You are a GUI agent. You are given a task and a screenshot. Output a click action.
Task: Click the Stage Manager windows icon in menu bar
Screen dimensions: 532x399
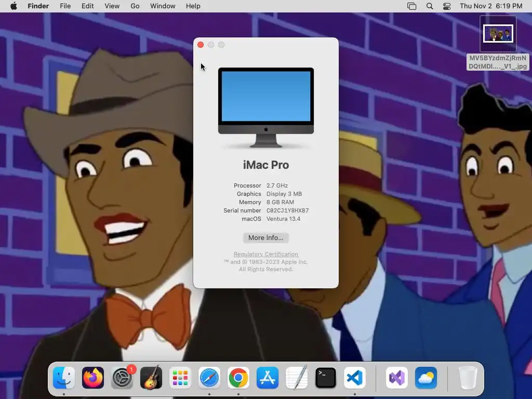point(411,6)
